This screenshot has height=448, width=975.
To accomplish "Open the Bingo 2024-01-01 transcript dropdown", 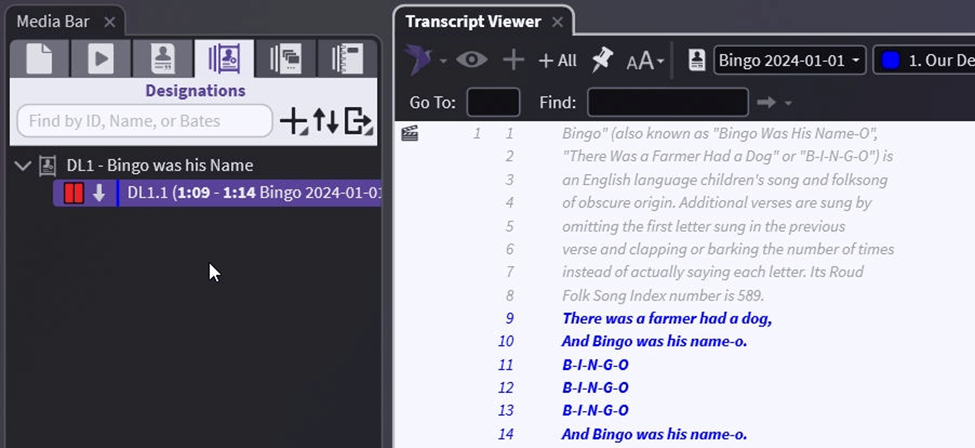I will point(788,60).
